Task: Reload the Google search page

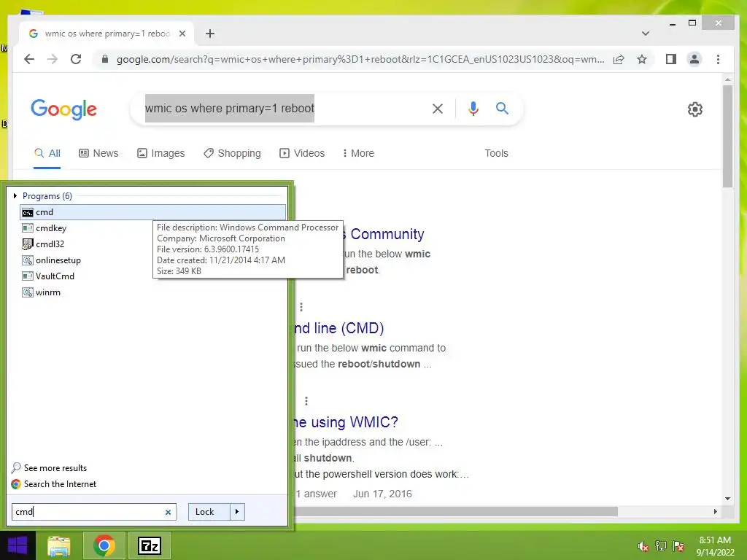Action: click(76, 59)
